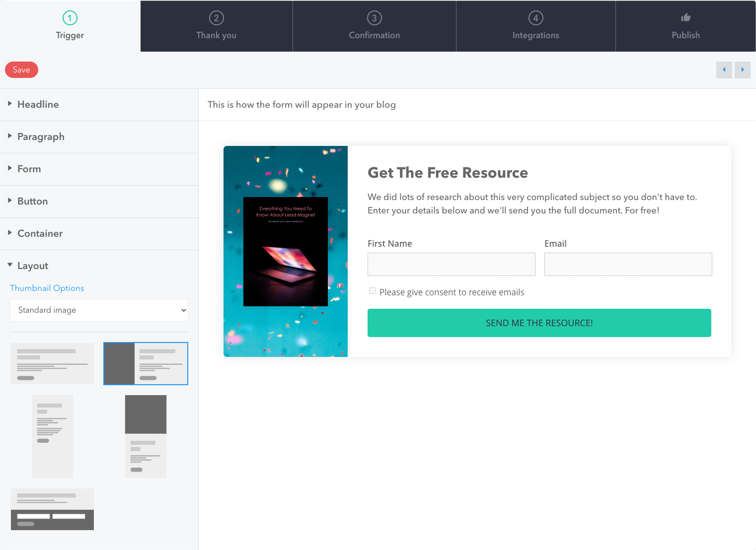Choose the image-on-top layout thumbnail
Screen dimensions: 756x550
point(146,436)
